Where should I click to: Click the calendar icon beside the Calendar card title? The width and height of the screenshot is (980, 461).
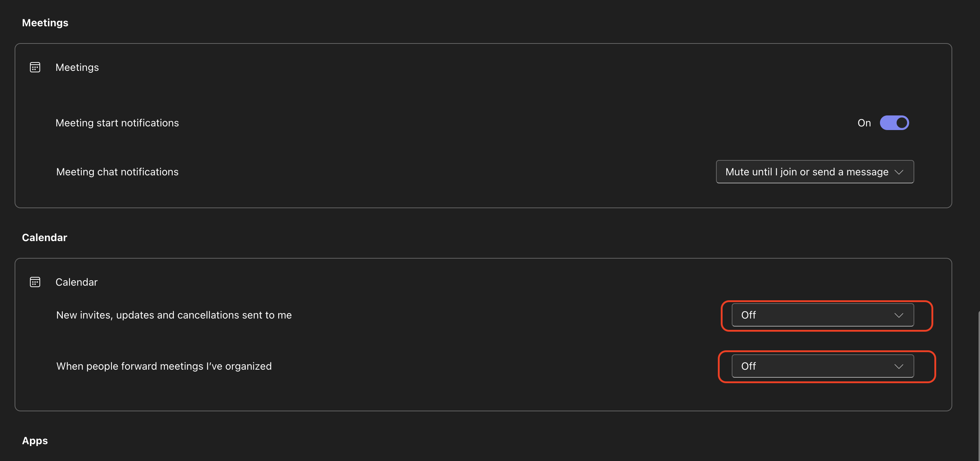tap(35, 282)
